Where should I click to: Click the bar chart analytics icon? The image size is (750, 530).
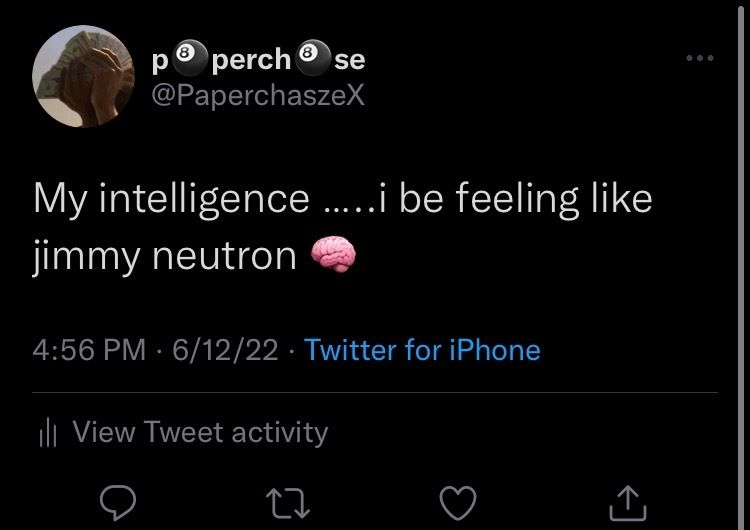pyautogui.click(x=47, y=432)
